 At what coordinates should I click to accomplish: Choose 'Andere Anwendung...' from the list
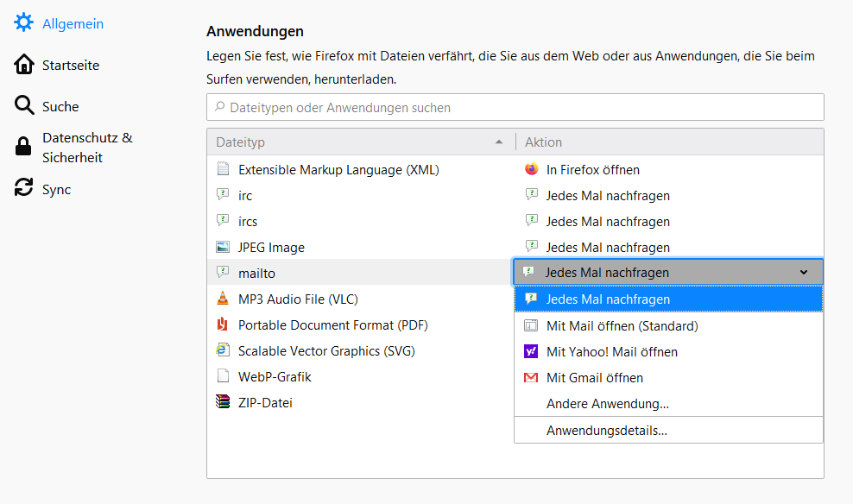pos(607,404)
